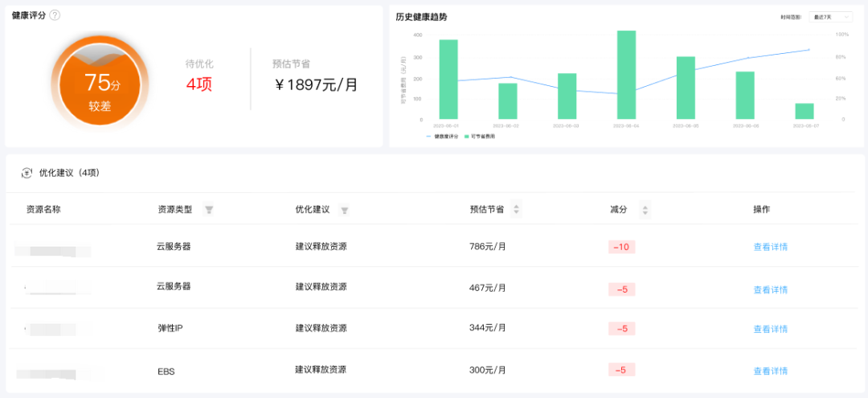Click the 344元/月 savings cell
Viewport: 868px width, 398px height.
[488, 328]
